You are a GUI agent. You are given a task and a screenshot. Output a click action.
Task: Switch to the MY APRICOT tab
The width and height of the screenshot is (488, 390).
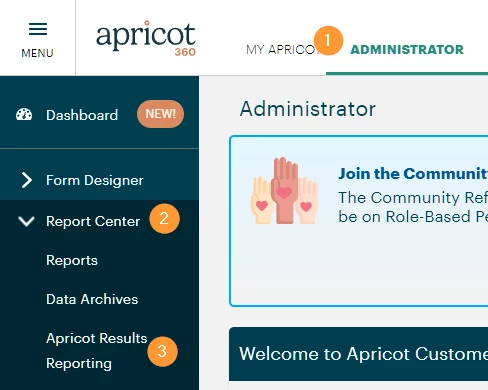click(282, 50)
